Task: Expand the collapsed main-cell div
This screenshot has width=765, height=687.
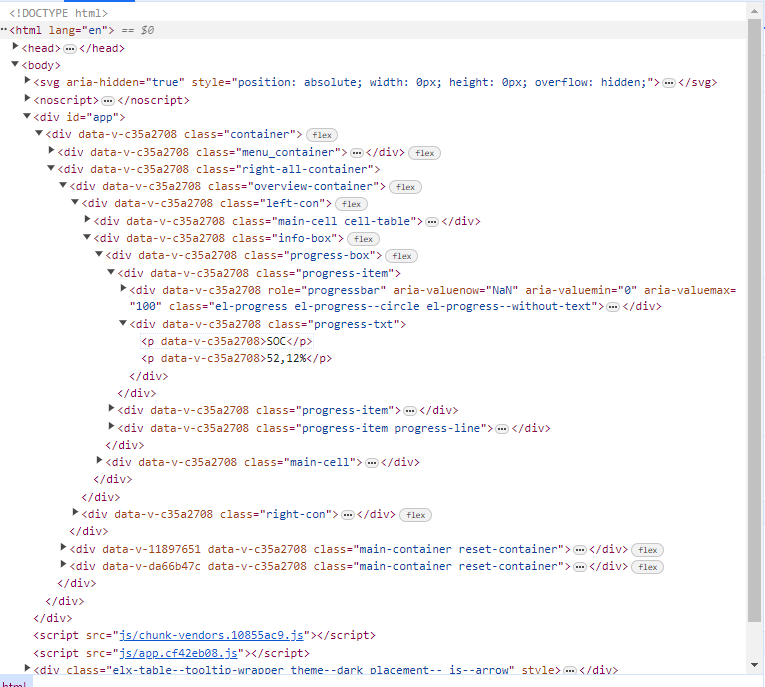Action: point(99,460)
